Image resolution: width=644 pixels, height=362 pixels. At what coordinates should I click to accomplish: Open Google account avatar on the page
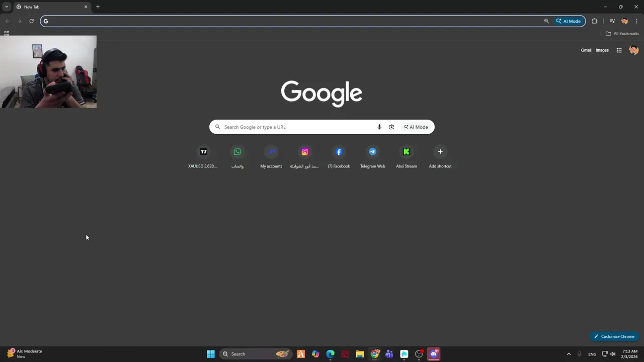click(634, 50)
